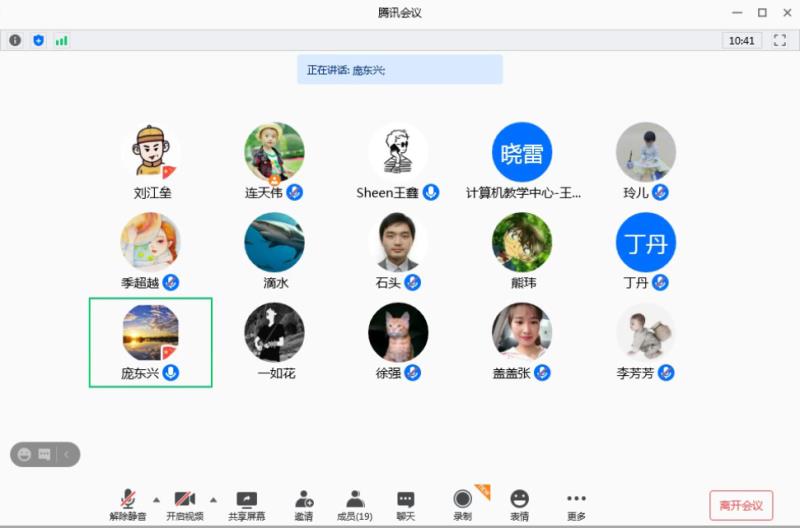This screenshot has height=528, width=800.
Task: Click the 10:41 meeting timer
Action: click(741, 40)
